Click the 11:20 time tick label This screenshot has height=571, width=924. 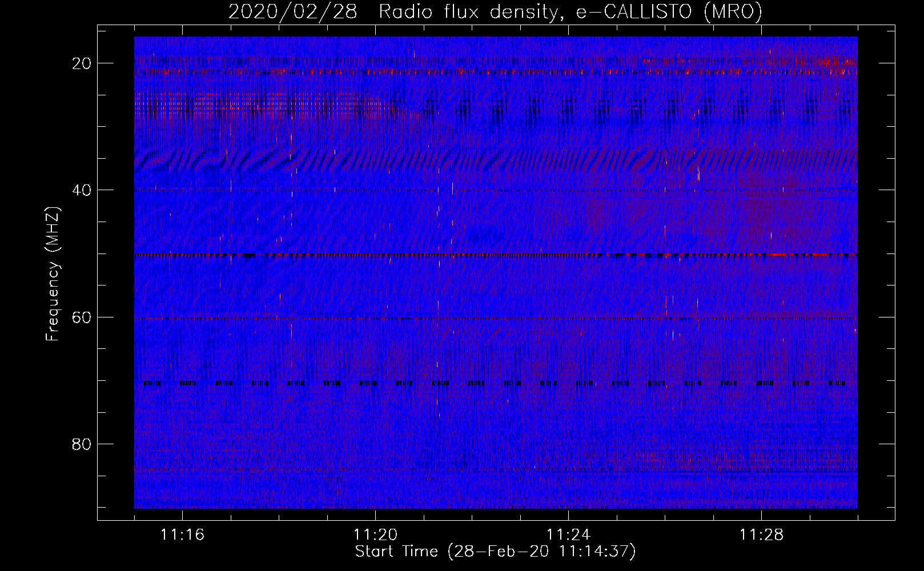coord(376,535)
